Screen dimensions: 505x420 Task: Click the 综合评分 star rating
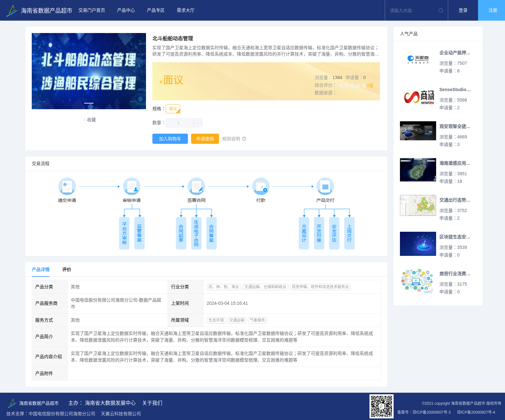(352, 85)
